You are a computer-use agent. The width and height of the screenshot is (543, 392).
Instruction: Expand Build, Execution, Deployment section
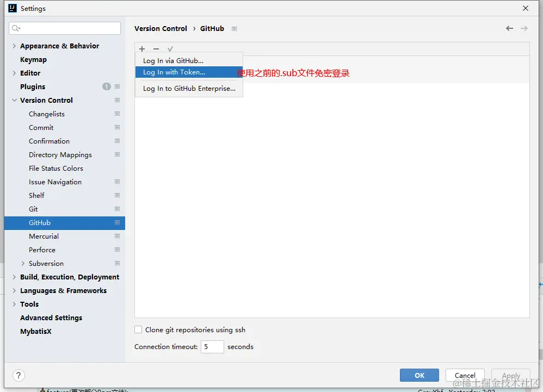click(14, 277)
